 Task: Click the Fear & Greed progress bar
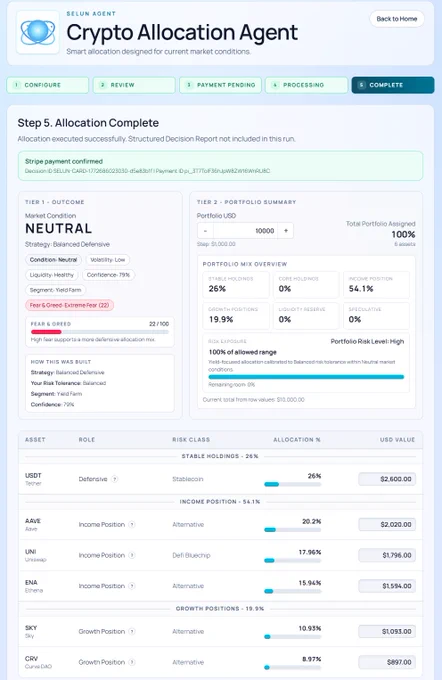pyautogui.click(x=100, y=332)
